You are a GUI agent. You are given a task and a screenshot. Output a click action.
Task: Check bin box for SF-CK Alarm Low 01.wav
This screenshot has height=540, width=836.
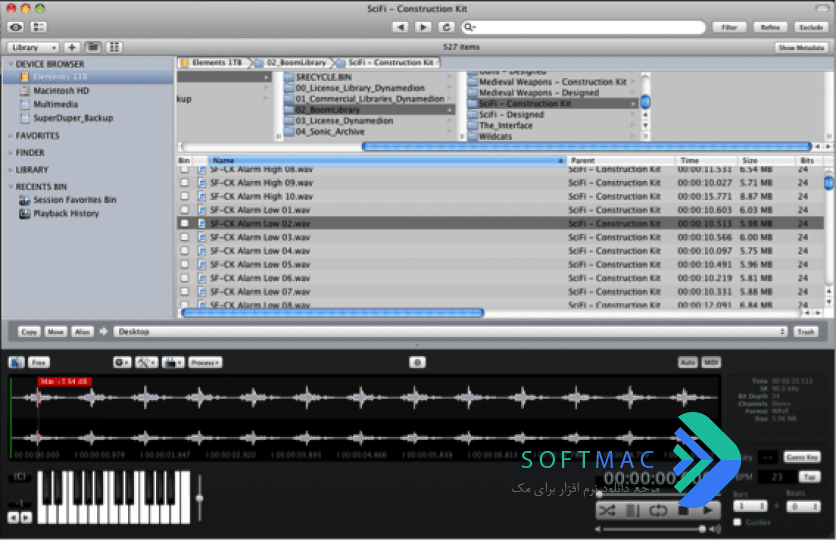click(x=184, y=210)
